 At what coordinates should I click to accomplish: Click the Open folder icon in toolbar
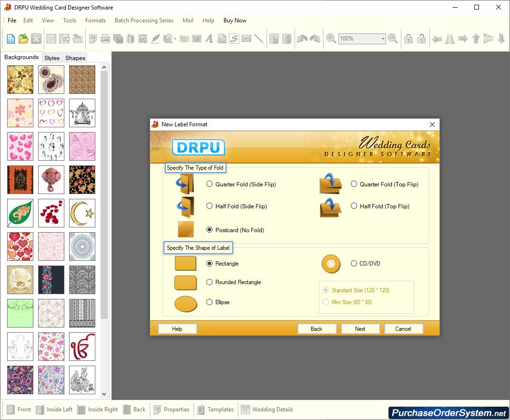(23, 39)
